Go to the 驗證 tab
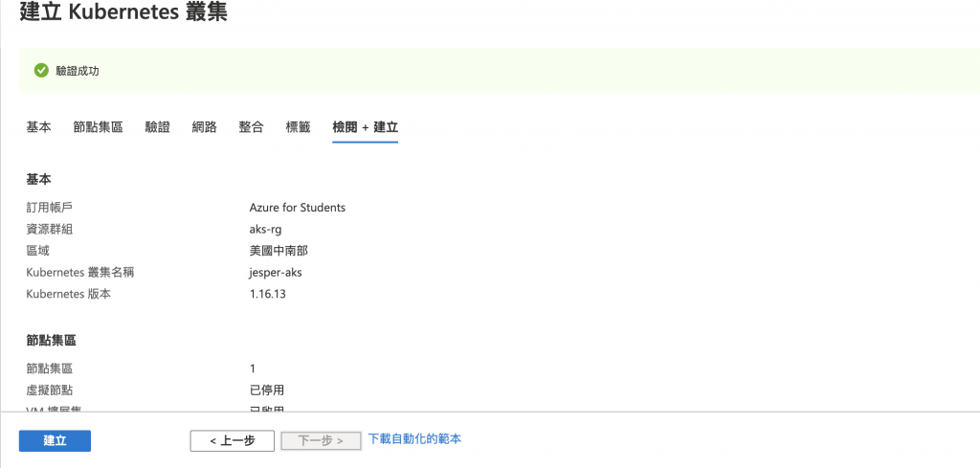Image resolution: width=980 pixels, height=468 pixels. 158,127
